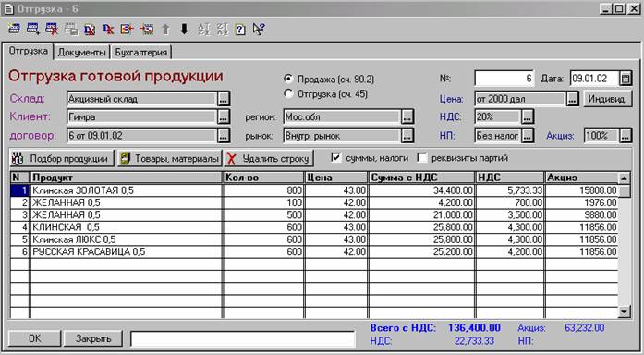The width and height of the screenshot is (644, 355).
Task: Open the Акциз percent ellipsis button
Action: 626,135
